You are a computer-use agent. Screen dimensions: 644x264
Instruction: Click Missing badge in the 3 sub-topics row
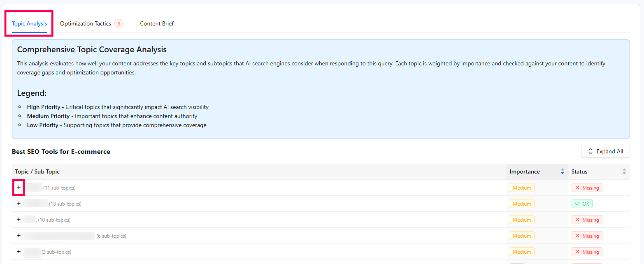[x=587, y=252]
